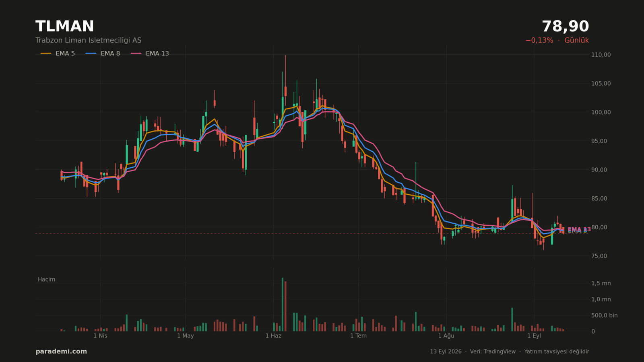This screenshot has height=362, width=644.
Task: Click the Hacim volume panel label
Action: (46, 280)
